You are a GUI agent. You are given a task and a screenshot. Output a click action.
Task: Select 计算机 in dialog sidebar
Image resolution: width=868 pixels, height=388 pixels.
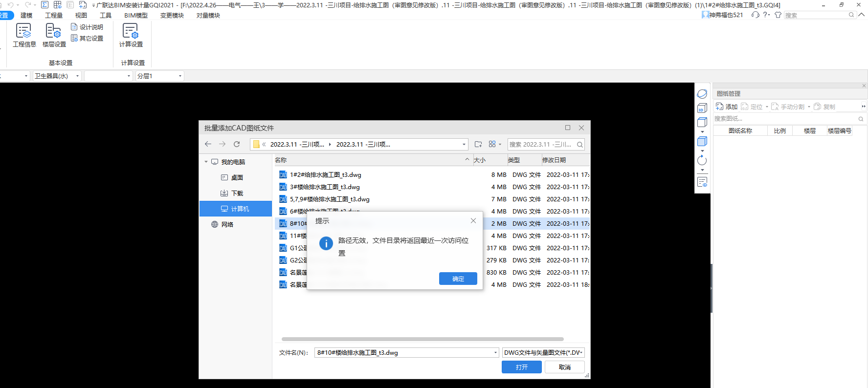(x=236, y=209)
